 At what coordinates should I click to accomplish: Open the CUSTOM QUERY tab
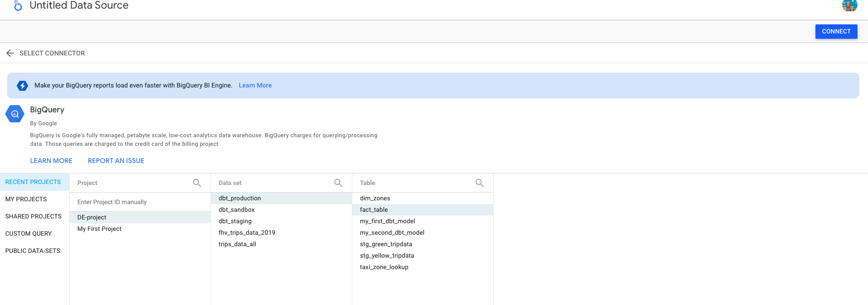[34, 234]
